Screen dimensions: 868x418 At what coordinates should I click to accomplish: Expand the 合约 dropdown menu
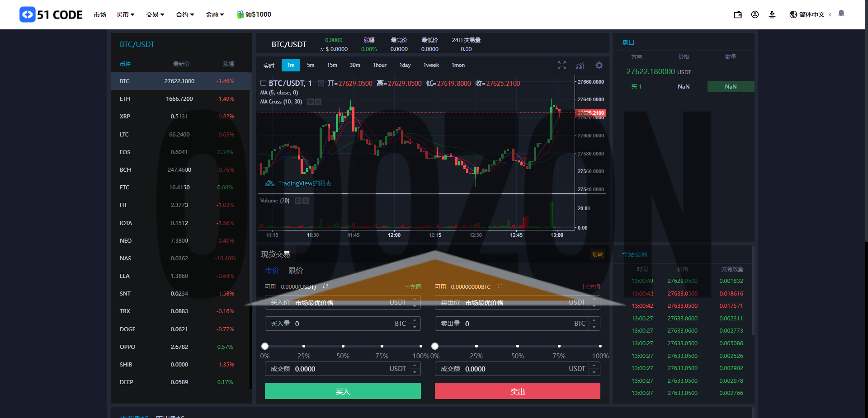pos(185,14)
